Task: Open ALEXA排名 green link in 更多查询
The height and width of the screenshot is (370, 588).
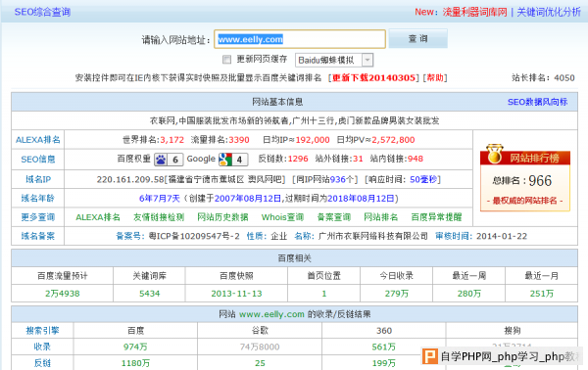Action: [x=98, y=217]
